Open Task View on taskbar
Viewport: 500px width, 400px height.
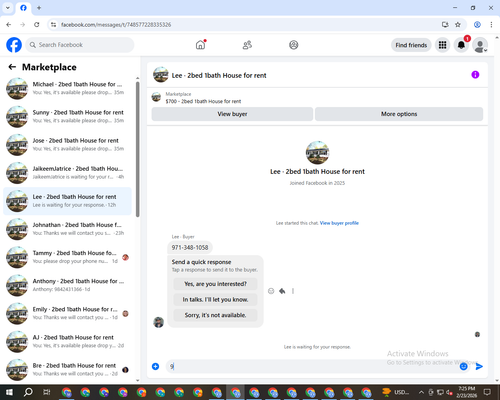tap(47, 392)
